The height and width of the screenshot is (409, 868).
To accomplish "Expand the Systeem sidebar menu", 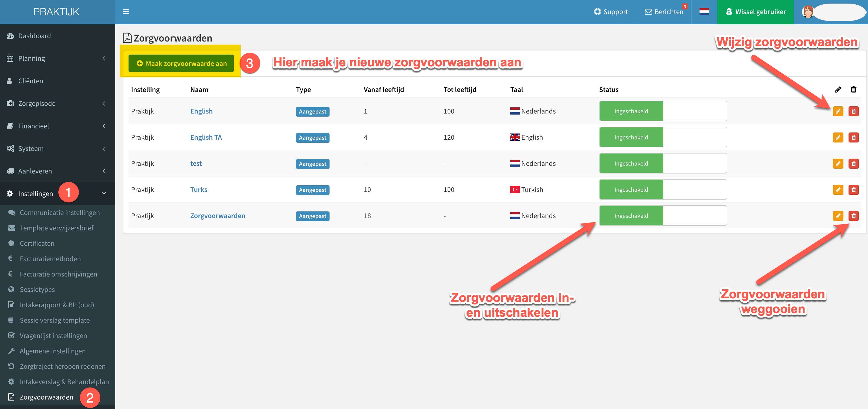I will [x=57, y=149].
